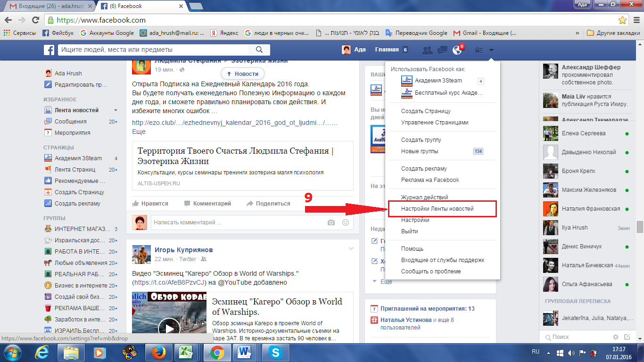Select «Помощь» in the account menu

tap(413, 249)
